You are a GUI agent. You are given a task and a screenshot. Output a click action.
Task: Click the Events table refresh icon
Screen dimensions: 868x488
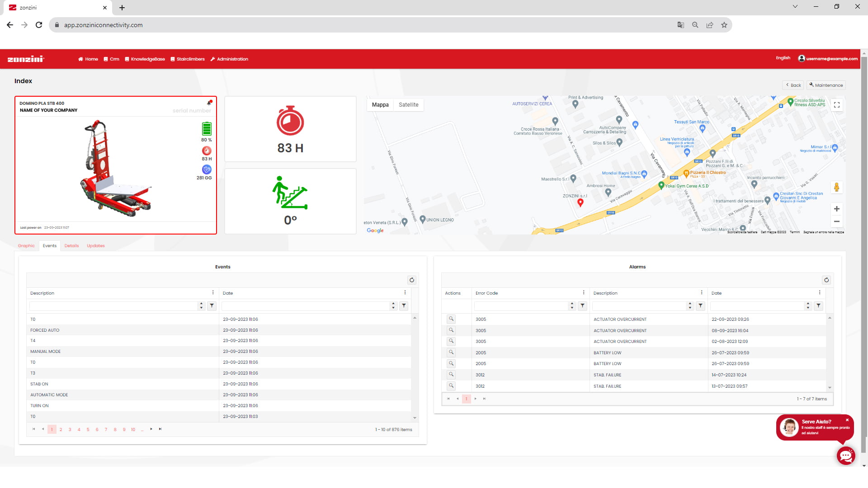[411, 280]
